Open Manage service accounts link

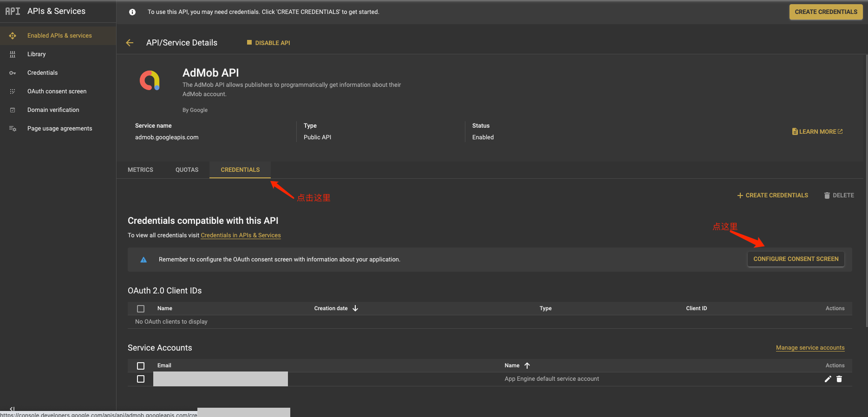coord(810,348)
